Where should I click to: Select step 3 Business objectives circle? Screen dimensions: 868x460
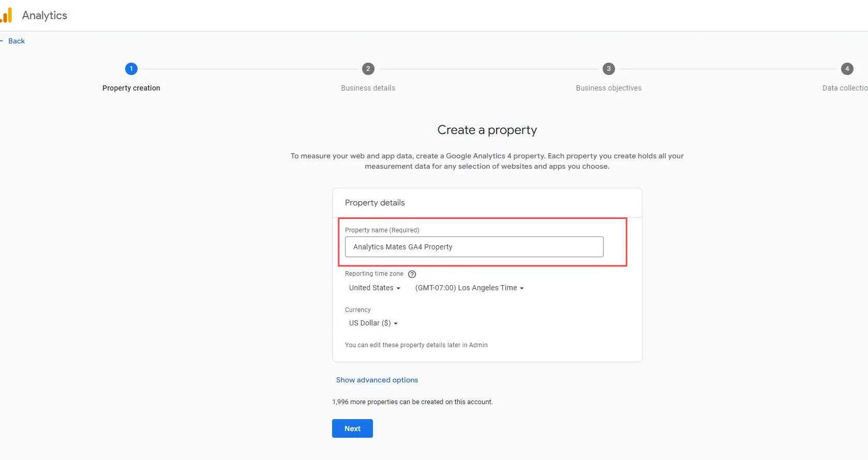click(609, 68)
